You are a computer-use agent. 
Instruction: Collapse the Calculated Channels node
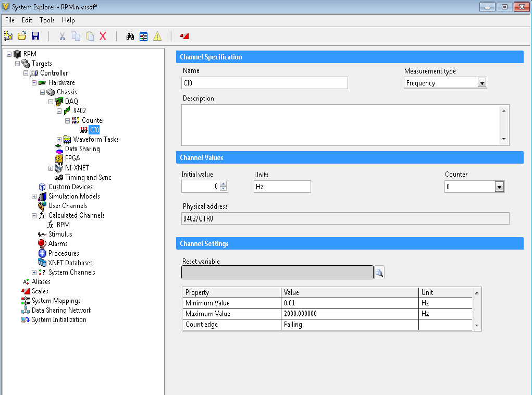34,216
